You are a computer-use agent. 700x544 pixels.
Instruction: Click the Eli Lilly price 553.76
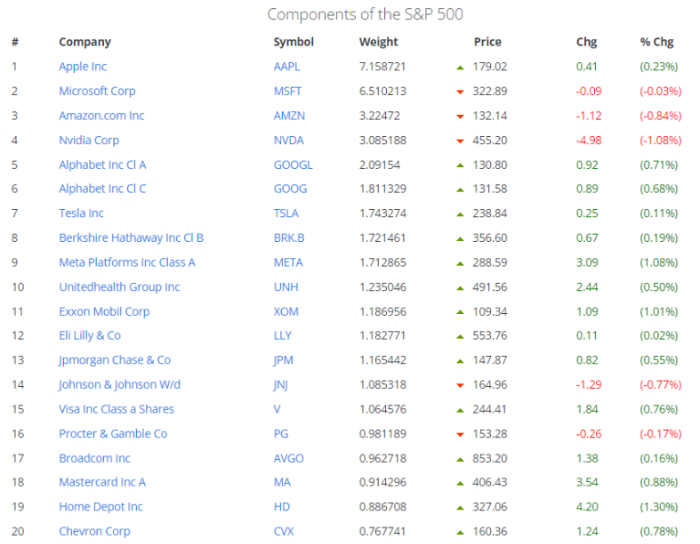pyautogui.click(x=490, y=336)
